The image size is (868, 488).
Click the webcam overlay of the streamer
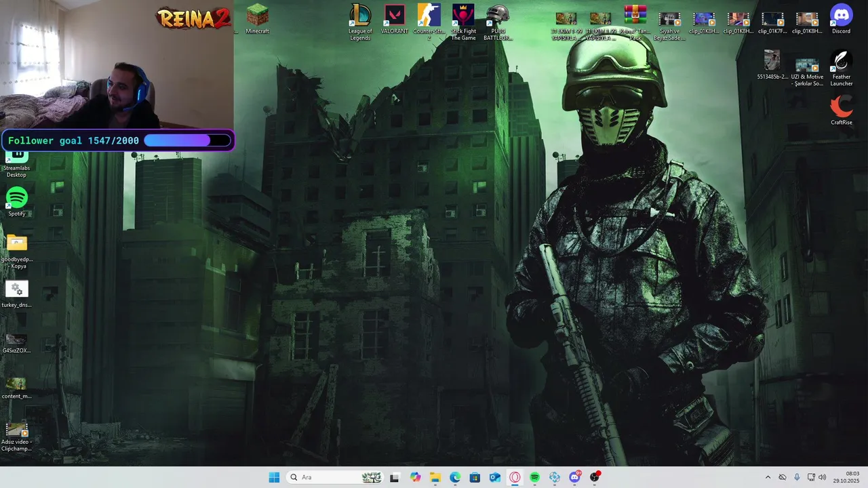point(117,64)
